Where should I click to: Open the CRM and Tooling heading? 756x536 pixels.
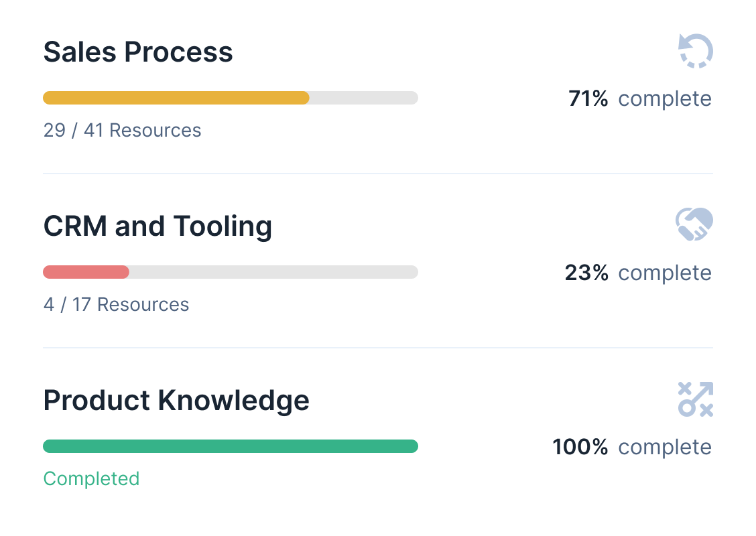(x=157, y=226)
